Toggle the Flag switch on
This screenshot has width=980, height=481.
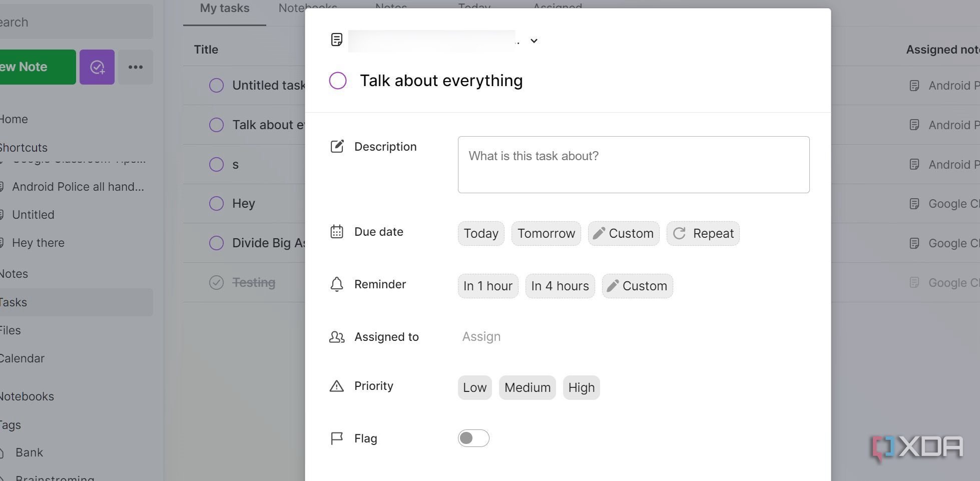point(473,438)
